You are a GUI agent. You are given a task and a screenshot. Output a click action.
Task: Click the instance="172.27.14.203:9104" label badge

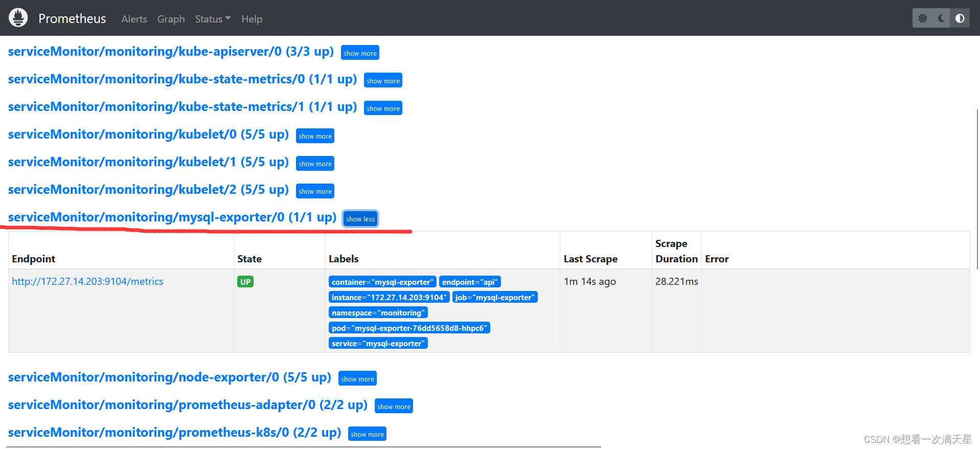point(389,297)
